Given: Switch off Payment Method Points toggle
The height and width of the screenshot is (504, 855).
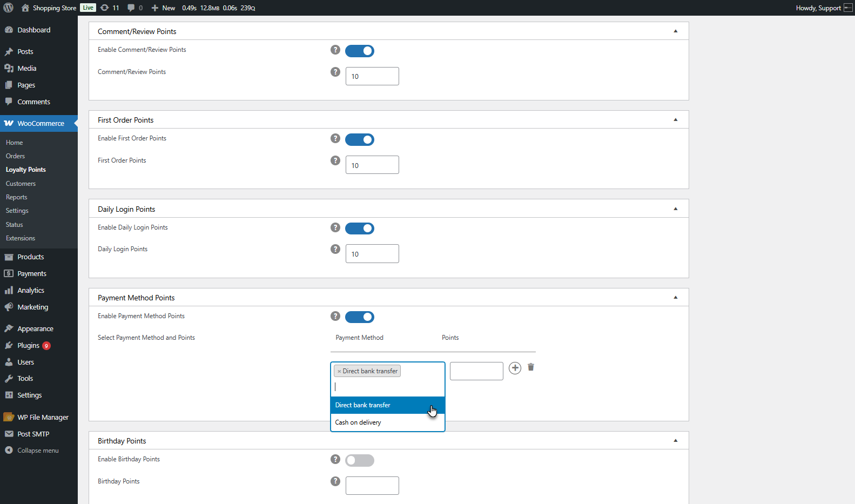Looking at the screenshot, I should (360, 317).
